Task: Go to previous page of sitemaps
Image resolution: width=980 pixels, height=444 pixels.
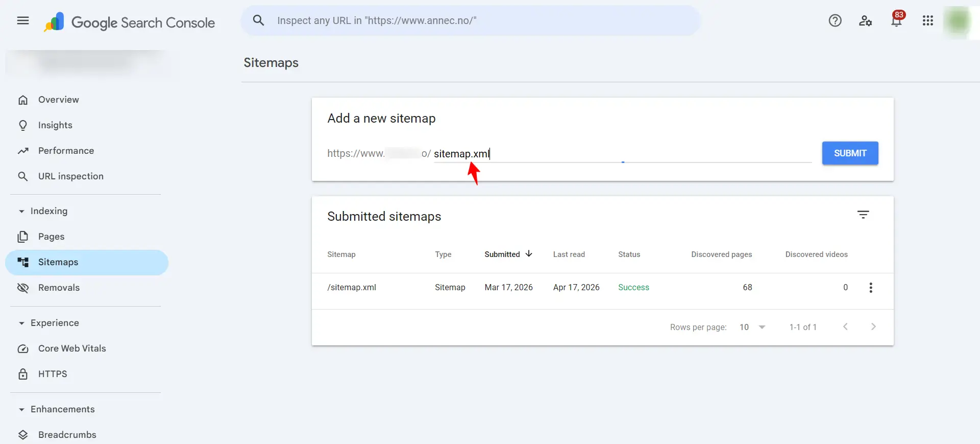Action: pyautogui.click(x=845, y=326)
